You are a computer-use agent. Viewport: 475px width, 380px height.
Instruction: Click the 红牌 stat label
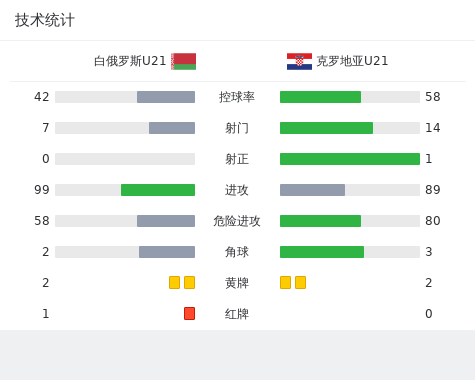[x=237, y=314]
